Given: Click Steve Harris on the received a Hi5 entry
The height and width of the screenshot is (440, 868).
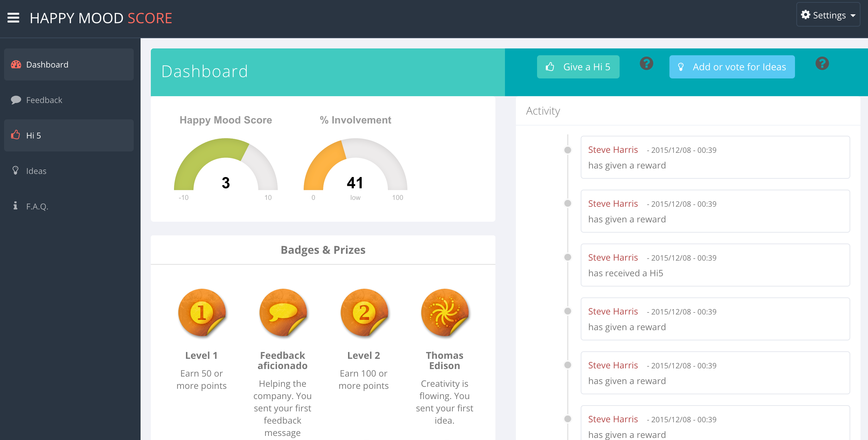Looking at the screenshot, I should 613,258.
